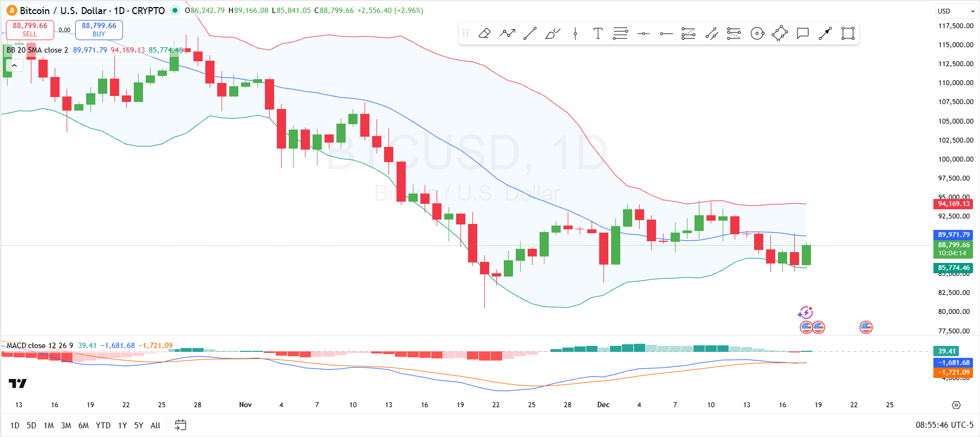Switch to the YTD time range
The height and width of the screenshot is (437, 980).
point(103,426)
